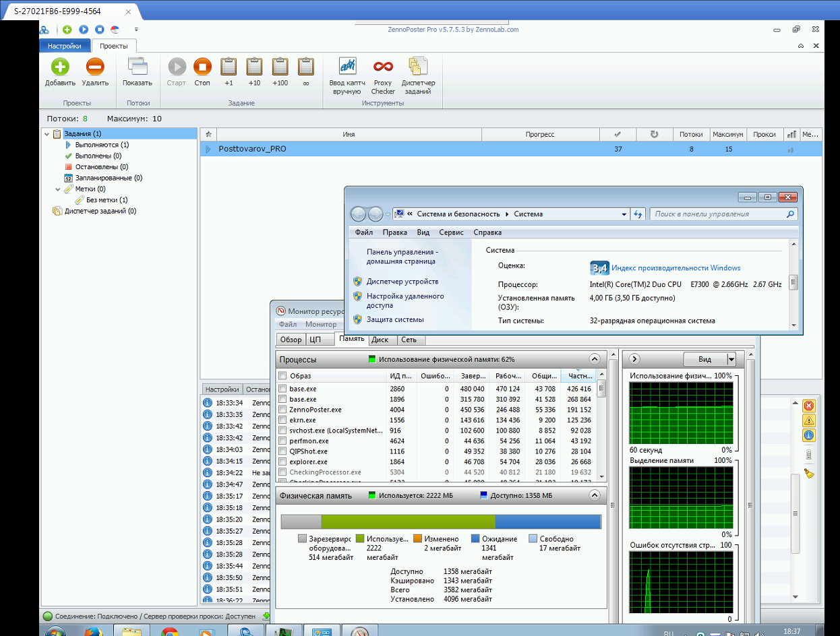Open the Справка menu in Система window

pos(487,232)
